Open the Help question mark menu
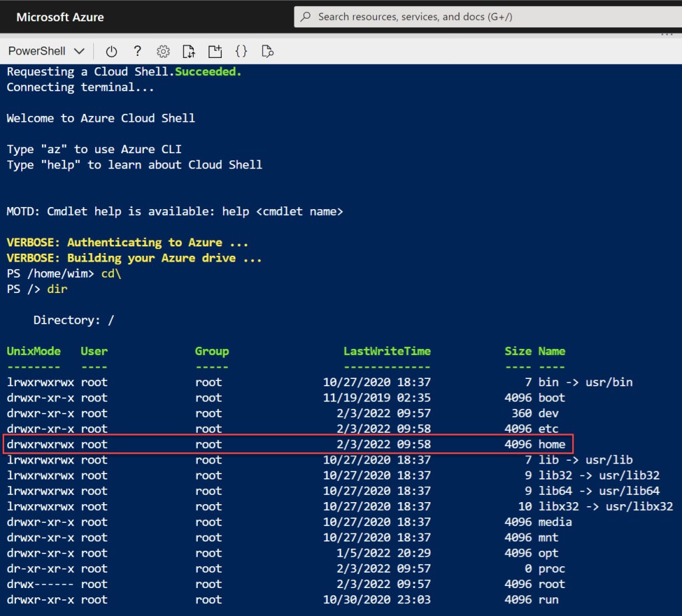The height and width of the screenshot is (616, 682). tap(137, 51)
